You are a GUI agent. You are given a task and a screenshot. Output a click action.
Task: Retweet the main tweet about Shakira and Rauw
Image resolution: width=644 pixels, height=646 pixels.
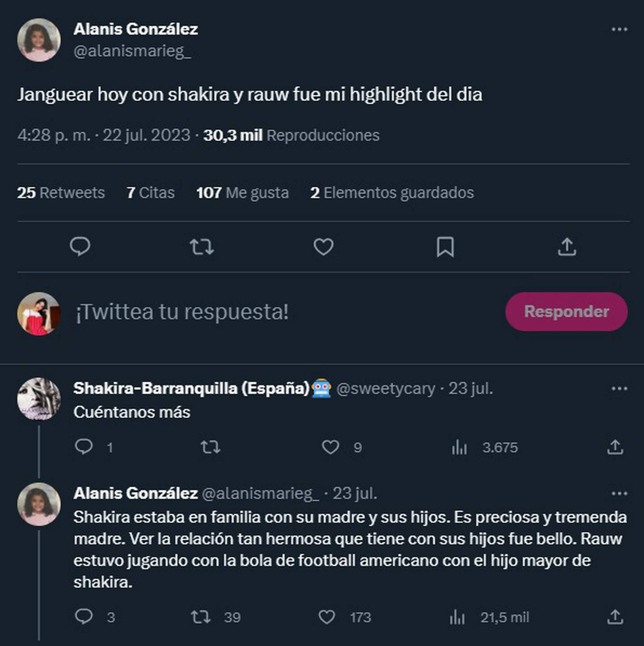click(x=202, y=247)
